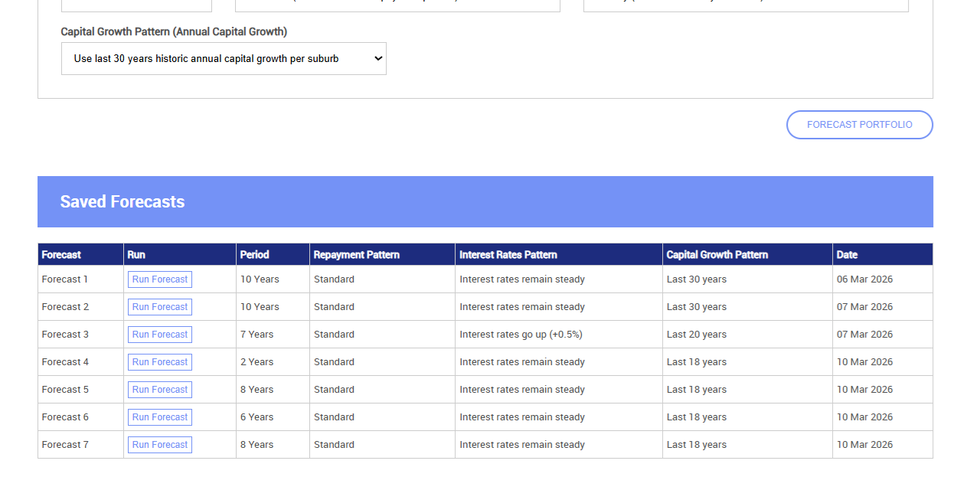Image resolution: width=980 pixels, height=477 pixels.
Task: Click the Saved Forecasts section heading
Action: [x=122, y=202]
